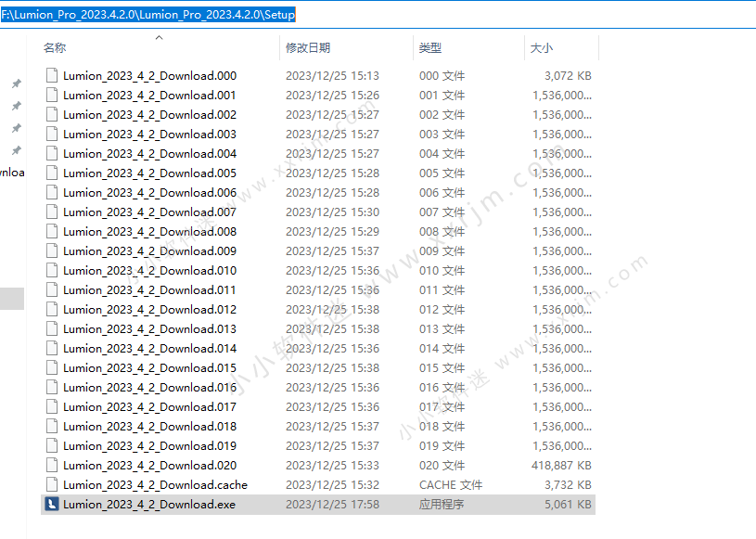The height and width of the screenshot is (539, 756).
Task: Sort files by the 名称 column header
Action: point(56,47)
